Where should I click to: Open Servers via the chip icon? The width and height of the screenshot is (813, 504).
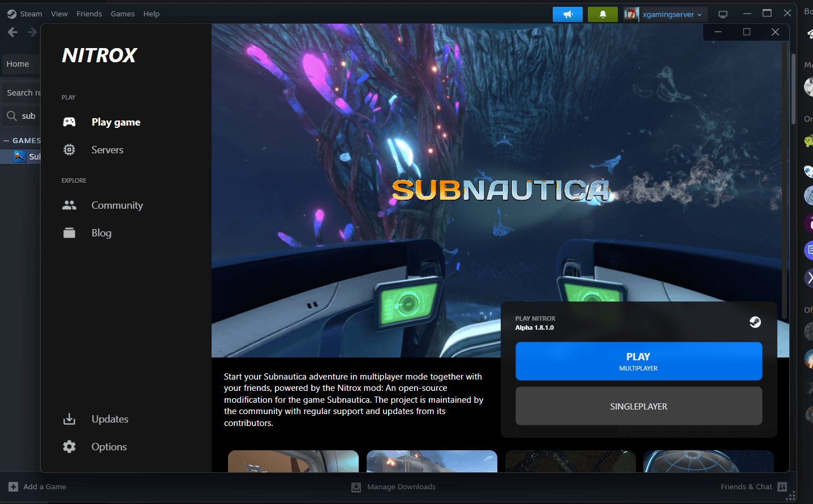(69, 150)
